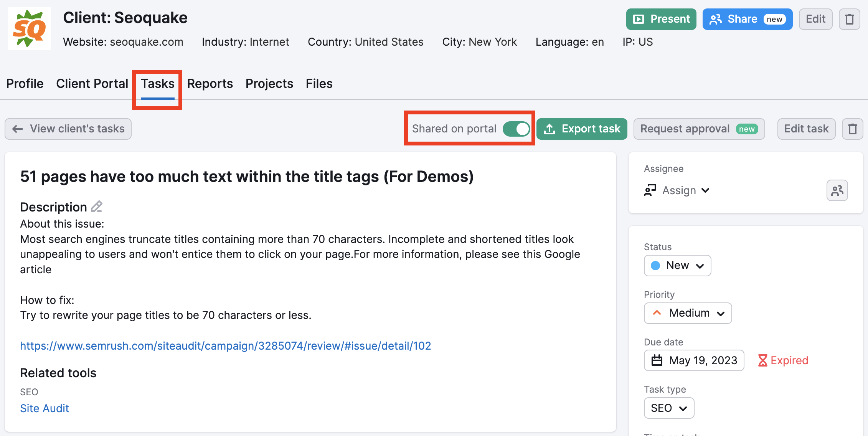
Task: Open the Site Audit related tool link
Action: [45, 408]
